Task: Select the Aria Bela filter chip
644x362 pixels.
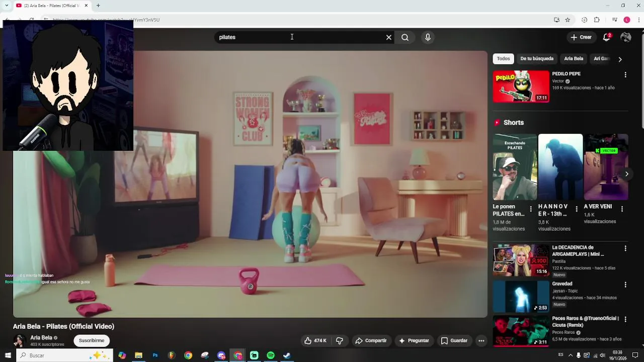Action: 574,59
